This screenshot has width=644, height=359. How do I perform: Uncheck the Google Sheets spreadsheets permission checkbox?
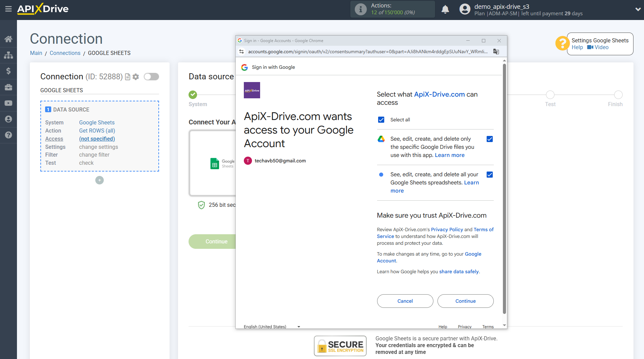[489, 175]
